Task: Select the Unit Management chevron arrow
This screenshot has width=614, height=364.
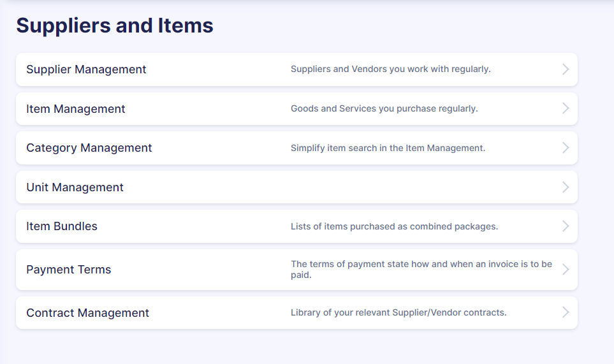Action: click(566, 187)
